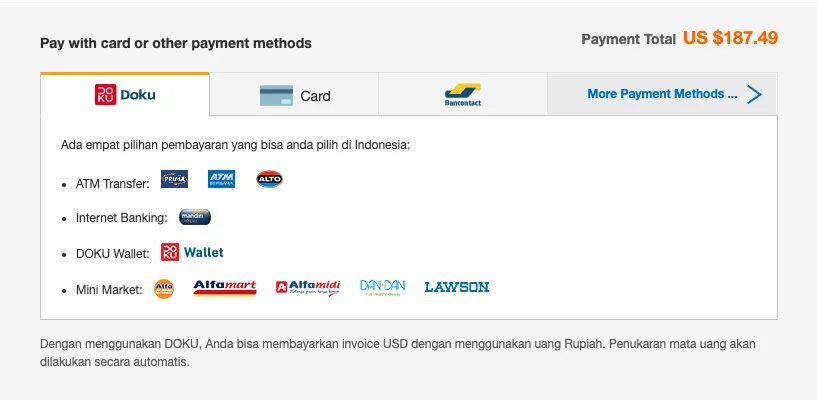Screen dimensions: 817x400
Task: Expand More Payment Methods chevron arrow
Action: [754, 94]
